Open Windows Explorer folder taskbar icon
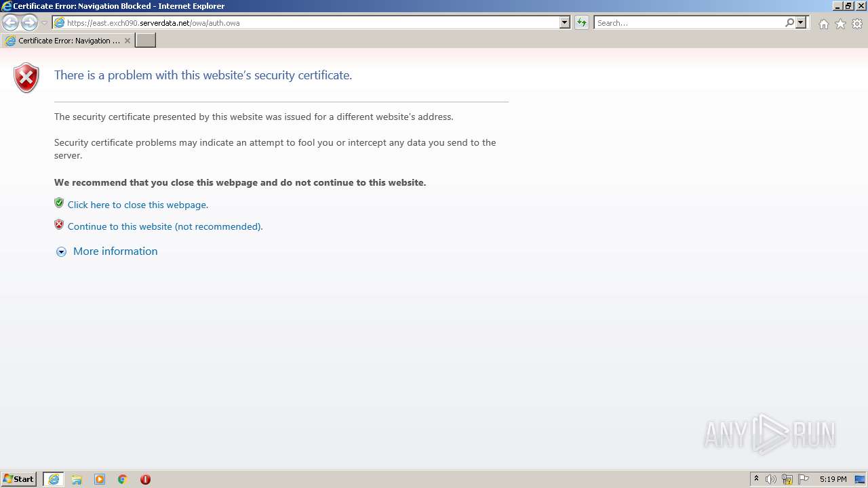This screenshot has width=868, height=488. [77, 479]
